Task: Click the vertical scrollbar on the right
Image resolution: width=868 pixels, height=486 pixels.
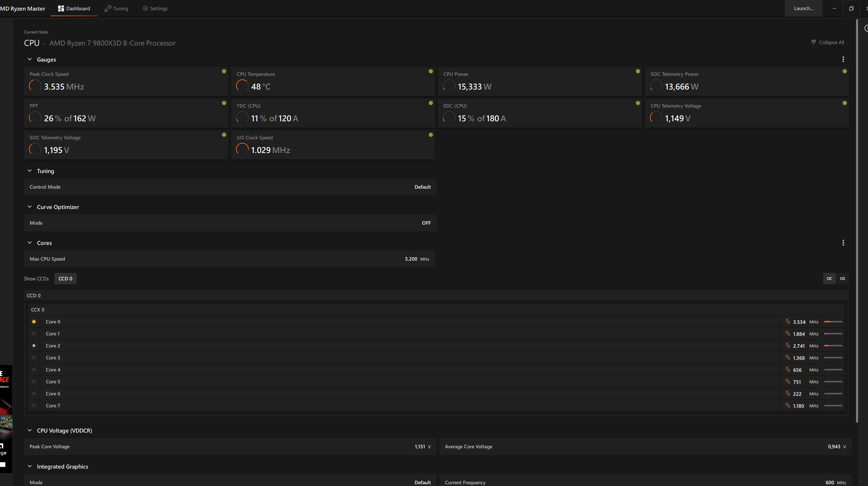Action: click(x=857, y=219)
